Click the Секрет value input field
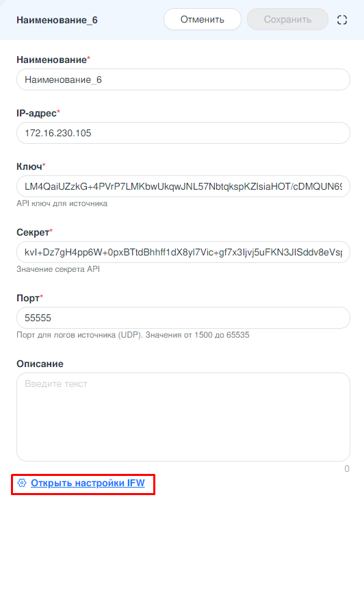 click(183, 252)
